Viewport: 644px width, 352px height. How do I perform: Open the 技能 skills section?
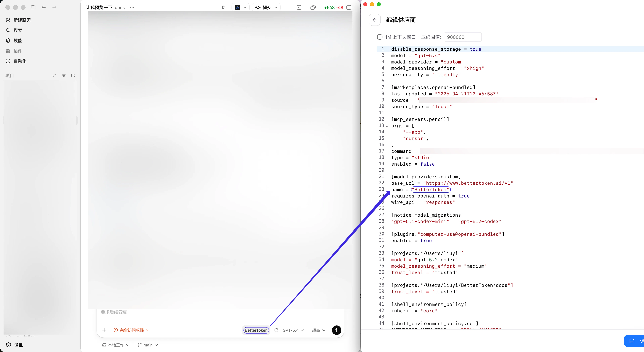point(17,40)
